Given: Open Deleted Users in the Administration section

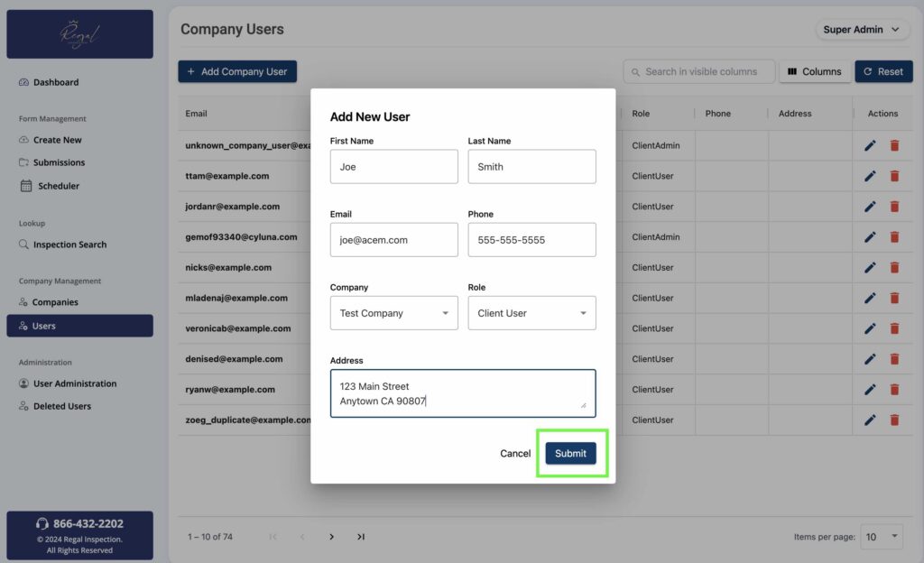Looking at the screenshot, I should pyautogui.click(x=61, y=406).
